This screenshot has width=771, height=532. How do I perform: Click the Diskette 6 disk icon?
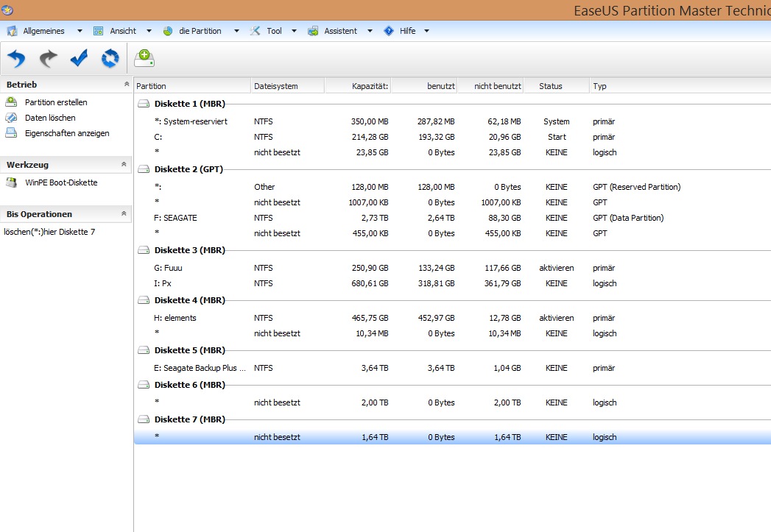pyautogui.click(x=144, y=385)
